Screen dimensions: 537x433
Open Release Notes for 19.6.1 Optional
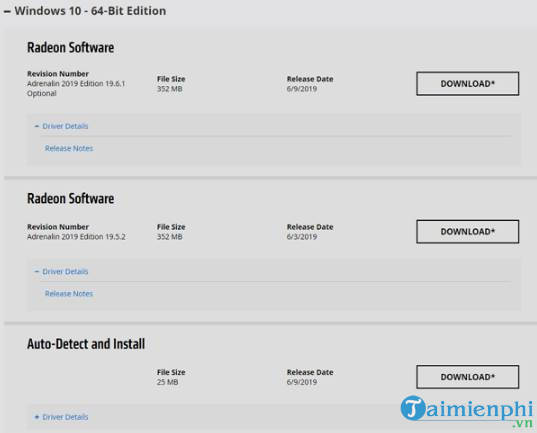[x=69, y=148]
